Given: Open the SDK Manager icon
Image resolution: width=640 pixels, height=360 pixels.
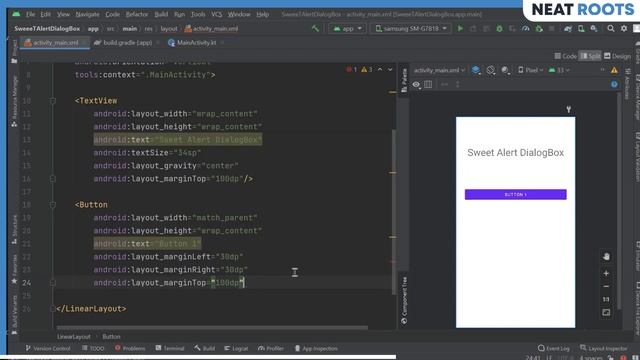Looking at the screenshot, I should (x=594, y=29).
